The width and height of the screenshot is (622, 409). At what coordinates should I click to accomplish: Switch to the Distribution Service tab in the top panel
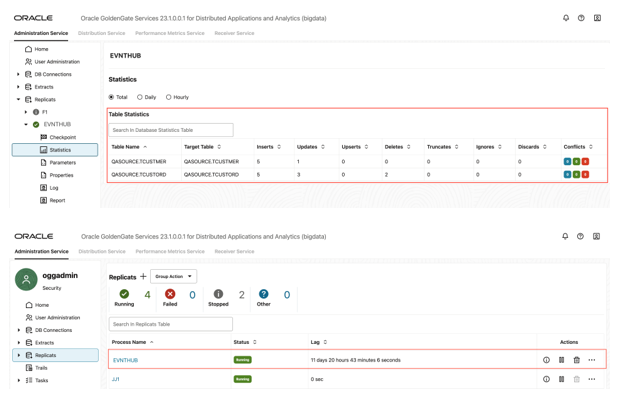click(102, 33)
